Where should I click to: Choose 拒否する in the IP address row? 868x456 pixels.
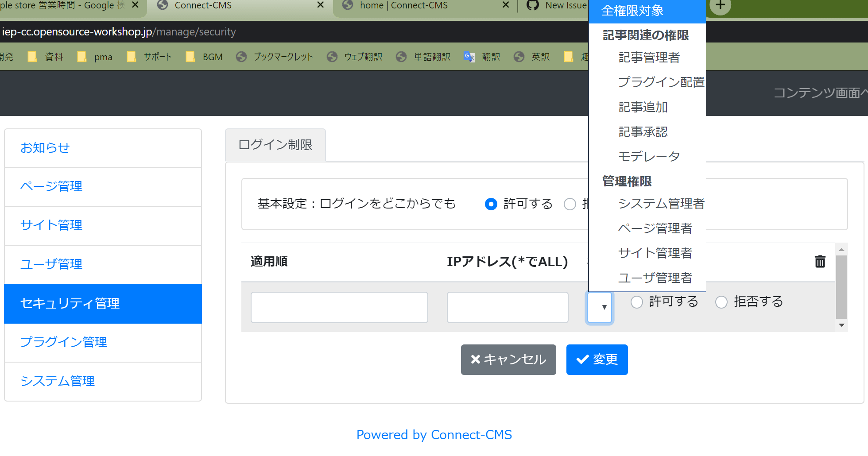coord(721,302)
